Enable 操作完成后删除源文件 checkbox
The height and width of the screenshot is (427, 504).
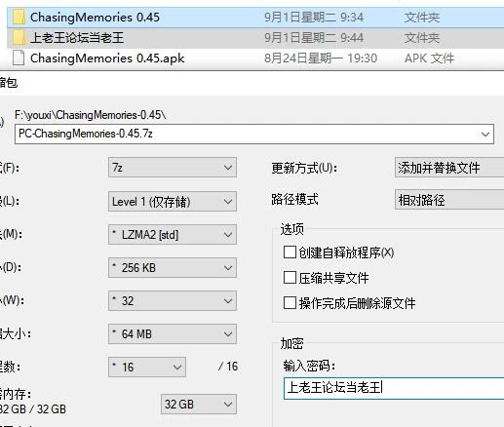pos(290,303)
